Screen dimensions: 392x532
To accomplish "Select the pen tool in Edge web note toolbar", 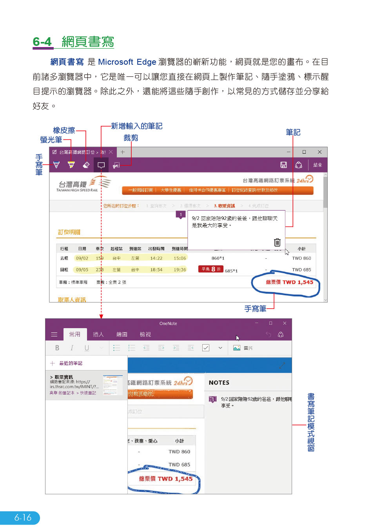I will (56, 165).
